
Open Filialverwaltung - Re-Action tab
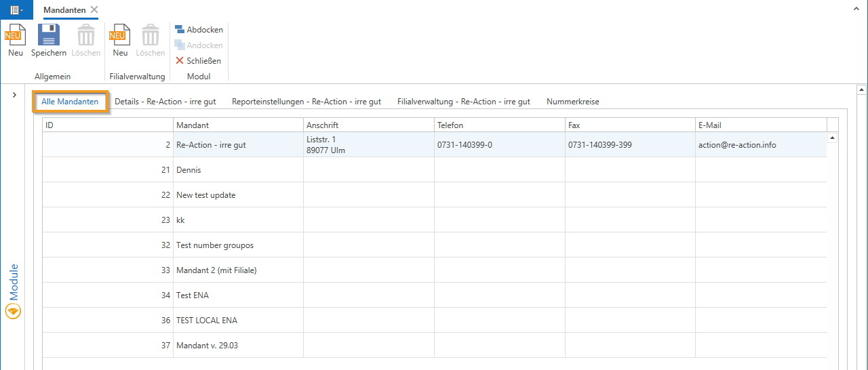pos(463,102)
